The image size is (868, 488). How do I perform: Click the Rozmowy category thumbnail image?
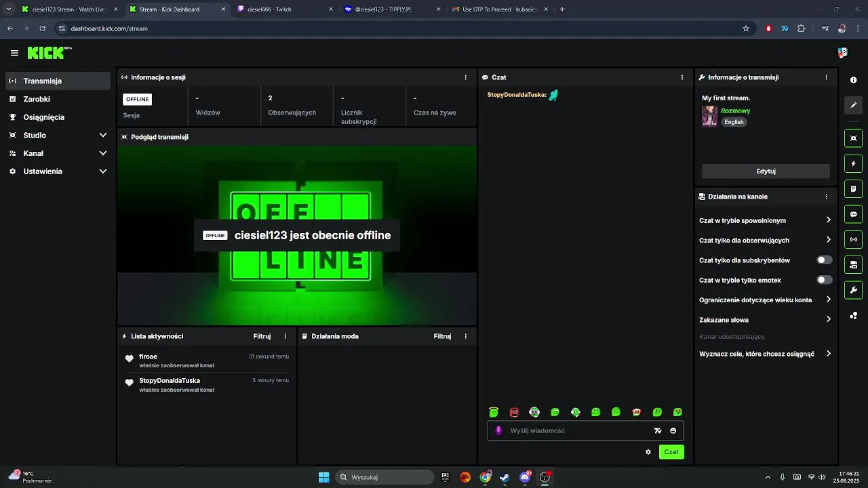(709, 116)
